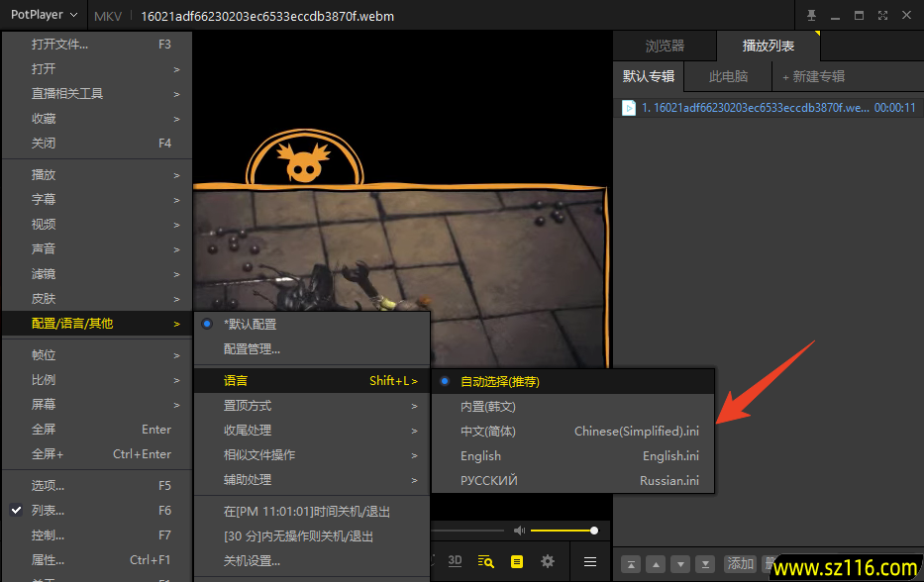Switch to the 浏览器 tab
The height and width of the screenshot is (582, 924).
coord(665,46)
